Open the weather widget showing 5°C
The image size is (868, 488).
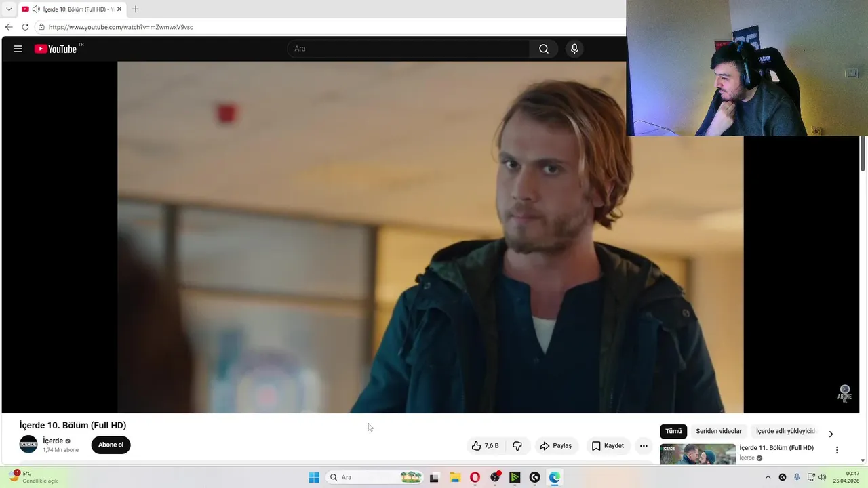click(34, 477)
